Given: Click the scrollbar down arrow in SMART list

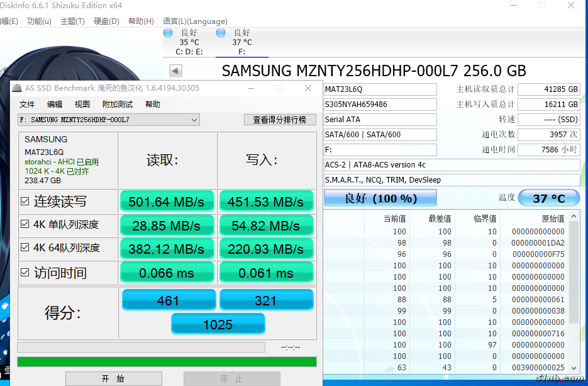Looking at the screenshot, I should pyautogui.click(x=574, y=368).
